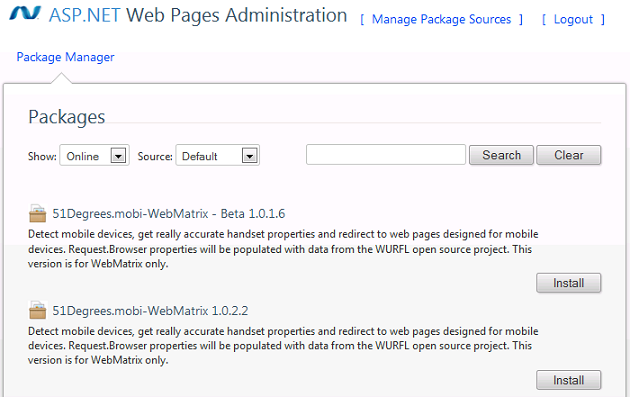Click the Search button
The image size is (630, 397).
501,155
